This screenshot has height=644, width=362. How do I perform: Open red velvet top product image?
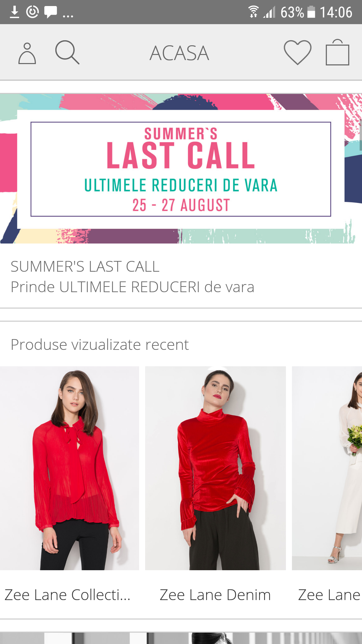point(216,468)
